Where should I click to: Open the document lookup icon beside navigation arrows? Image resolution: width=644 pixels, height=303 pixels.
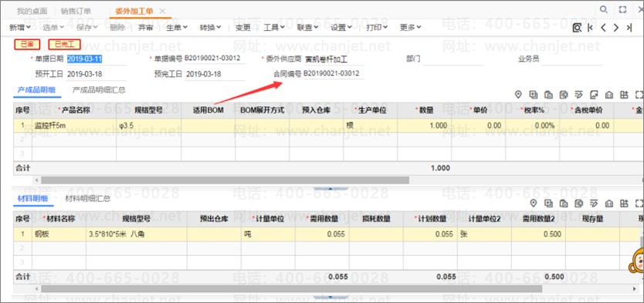click(x=577, y=28)
